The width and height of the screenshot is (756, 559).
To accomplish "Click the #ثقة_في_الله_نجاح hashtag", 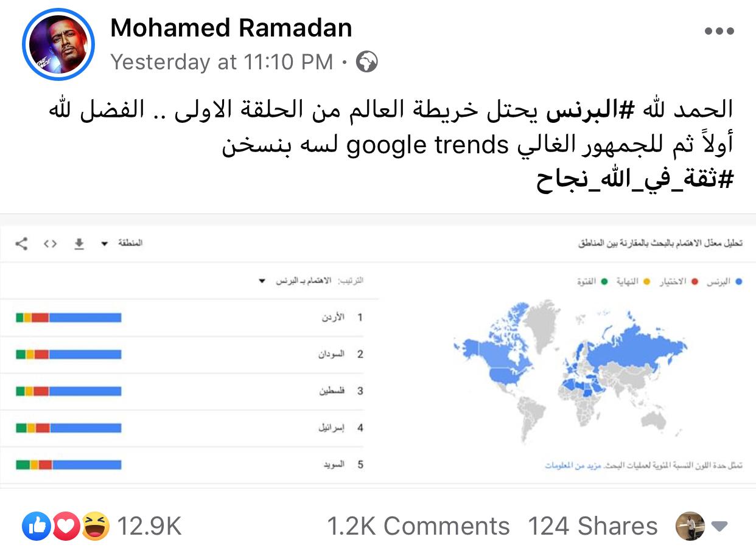I will click(x=635, y=179).
